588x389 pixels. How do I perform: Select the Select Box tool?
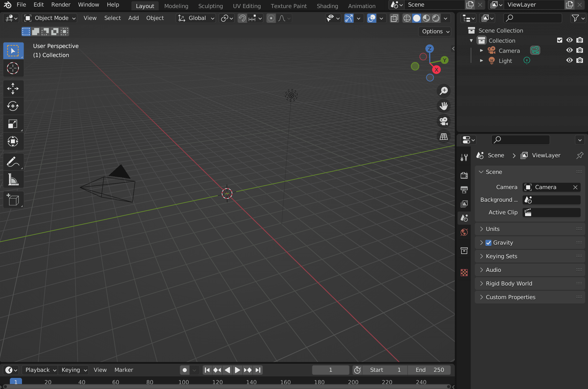(x=13, y=51)
